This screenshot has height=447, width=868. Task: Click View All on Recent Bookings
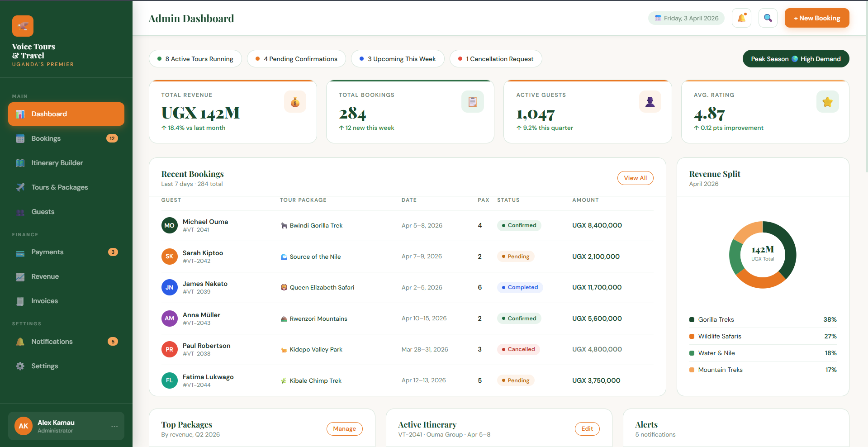tap(635, 178)
